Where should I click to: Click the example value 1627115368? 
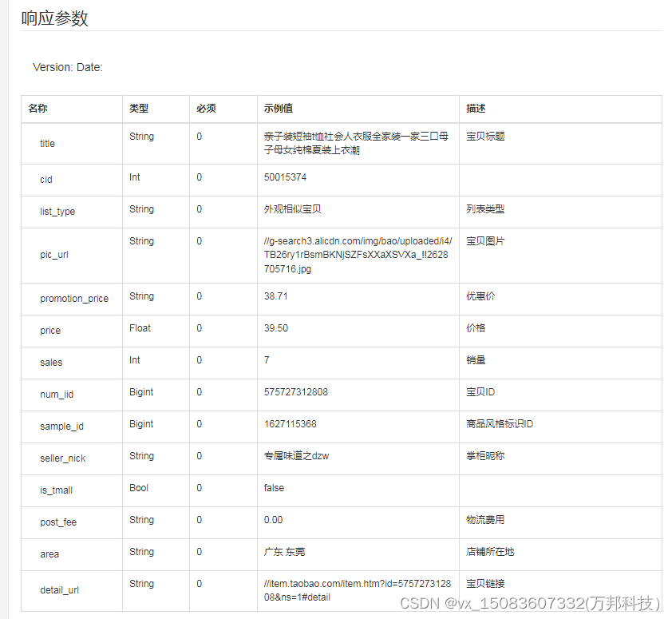291,424
